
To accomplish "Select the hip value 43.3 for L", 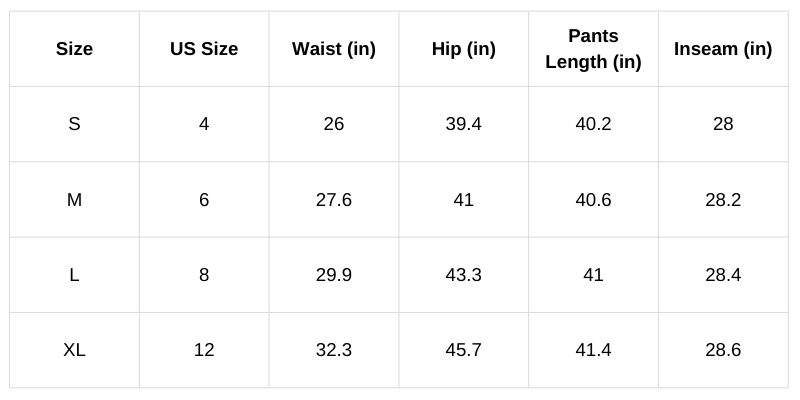I will 463,275.
